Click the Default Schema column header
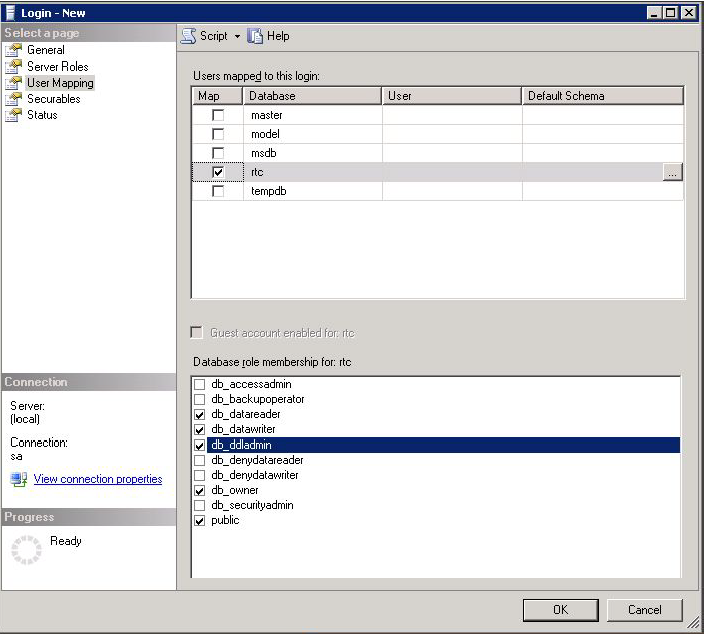This screenshot has width=704, height=634. tap(603, 96)
